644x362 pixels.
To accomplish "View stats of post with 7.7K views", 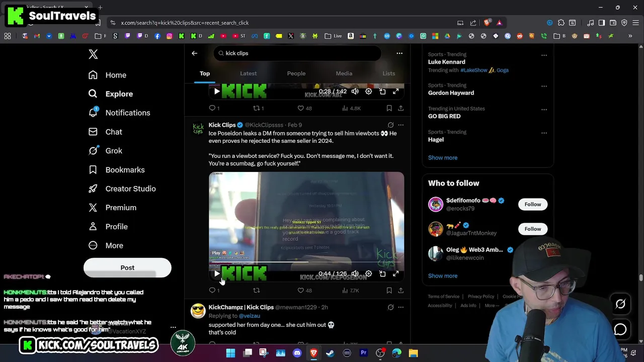I will 351,290.
